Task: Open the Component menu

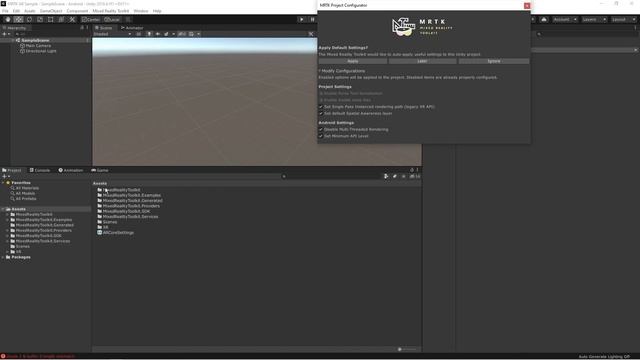Action: click(77, 11)
